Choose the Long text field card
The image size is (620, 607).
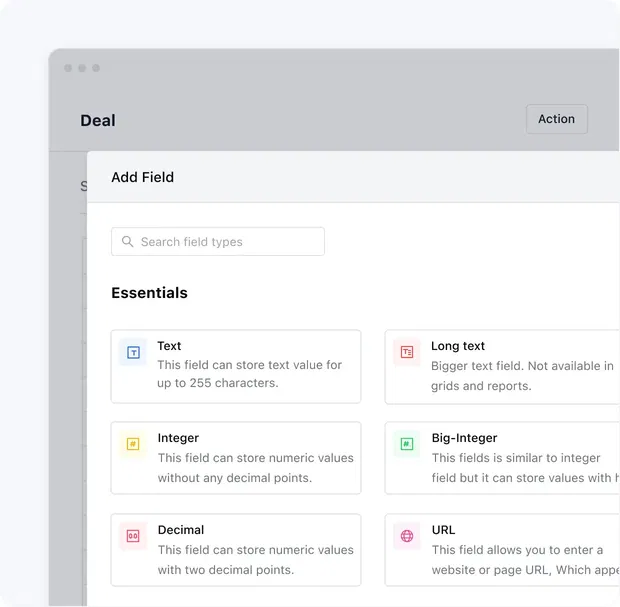[x=502, y=367]
